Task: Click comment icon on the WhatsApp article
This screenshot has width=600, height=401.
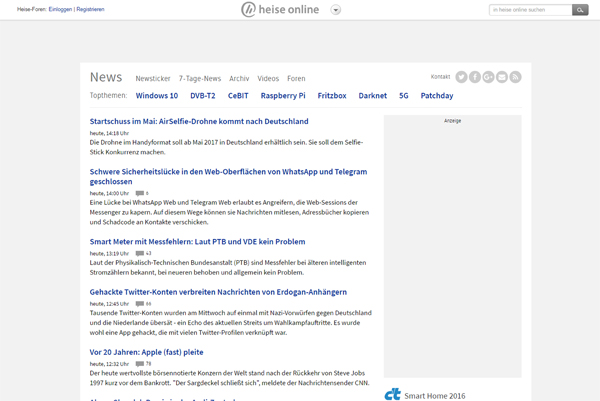Action: coord(140,193)
